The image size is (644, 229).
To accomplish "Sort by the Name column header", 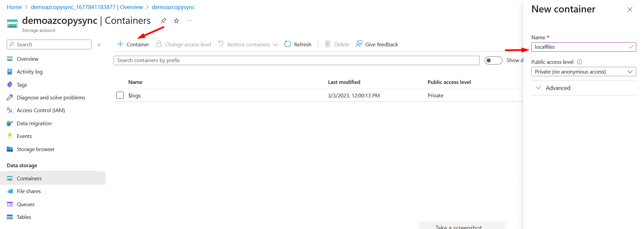I will (135, 82).
